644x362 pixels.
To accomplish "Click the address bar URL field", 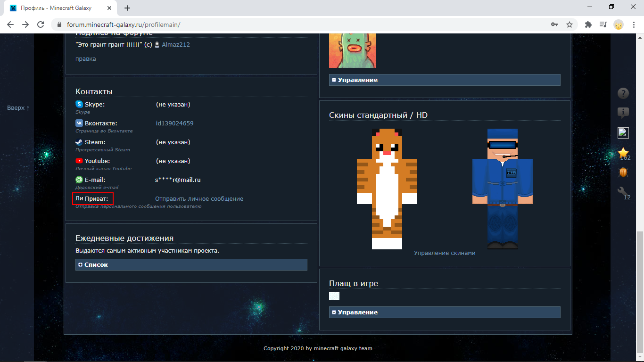I will 302,25.
